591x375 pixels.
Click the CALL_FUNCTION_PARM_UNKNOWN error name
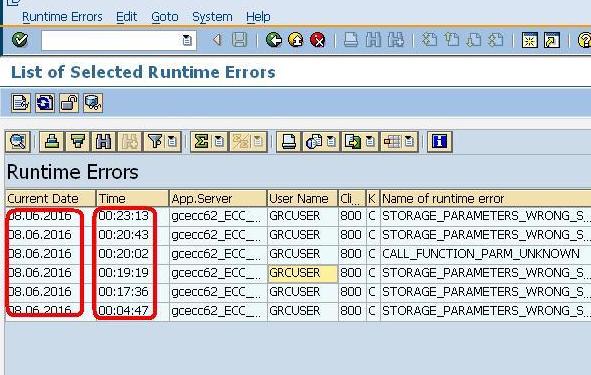pos(481,254)
